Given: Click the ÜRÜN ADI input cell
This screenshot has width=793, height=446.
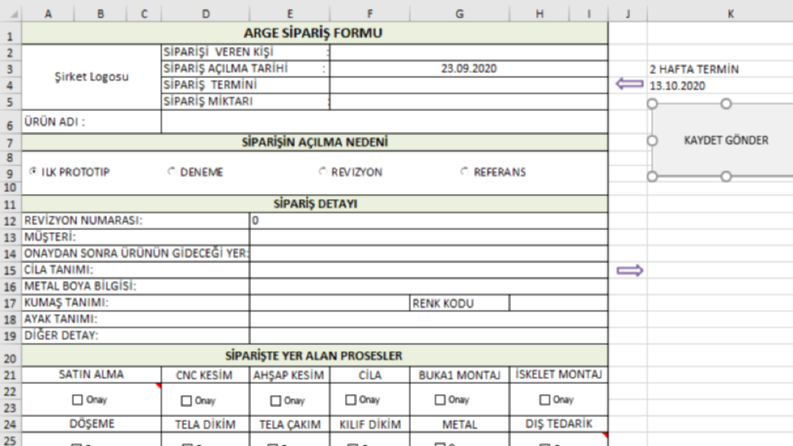Looking at the screenshot, I should [x=384, y=122].
